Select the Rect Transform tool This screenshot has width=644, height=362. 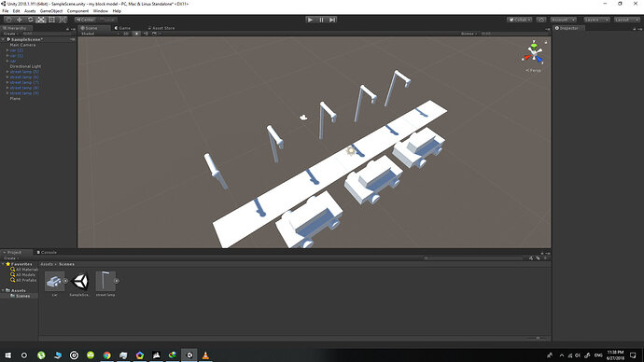click(51, 20)
